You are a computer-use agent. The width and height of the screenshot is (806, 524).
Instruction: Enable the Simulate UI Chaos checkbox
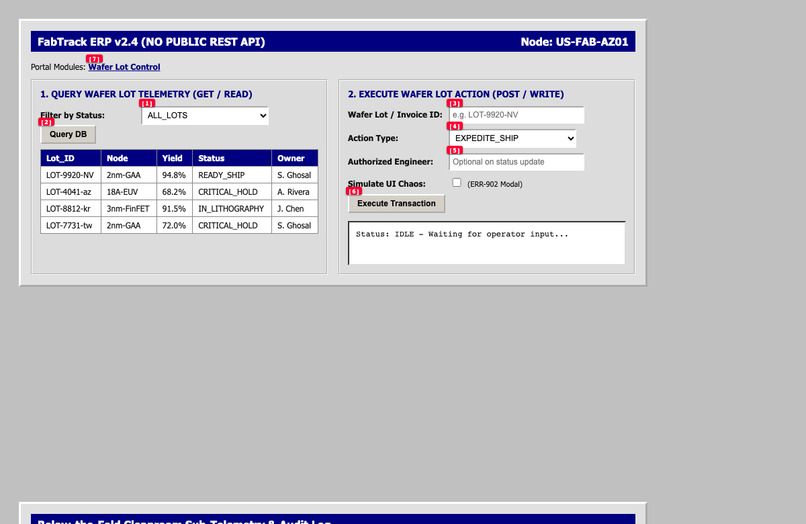(x=456, y=183)
